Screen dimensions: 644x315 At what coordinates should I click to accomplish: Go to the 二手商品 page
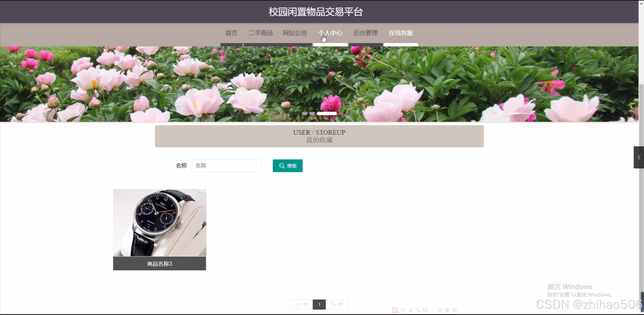(x=261, y=33)
